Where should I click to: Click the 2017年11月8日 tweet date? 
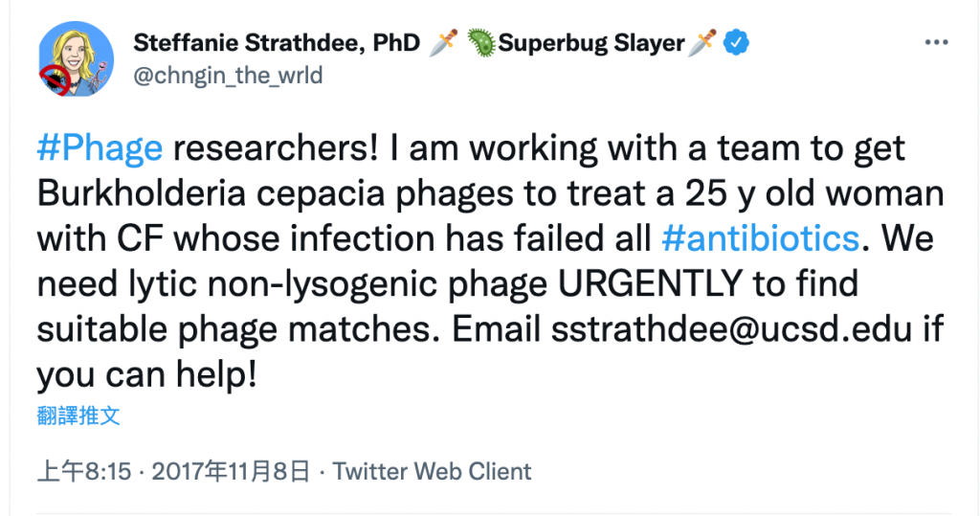(x=232, y=471)
